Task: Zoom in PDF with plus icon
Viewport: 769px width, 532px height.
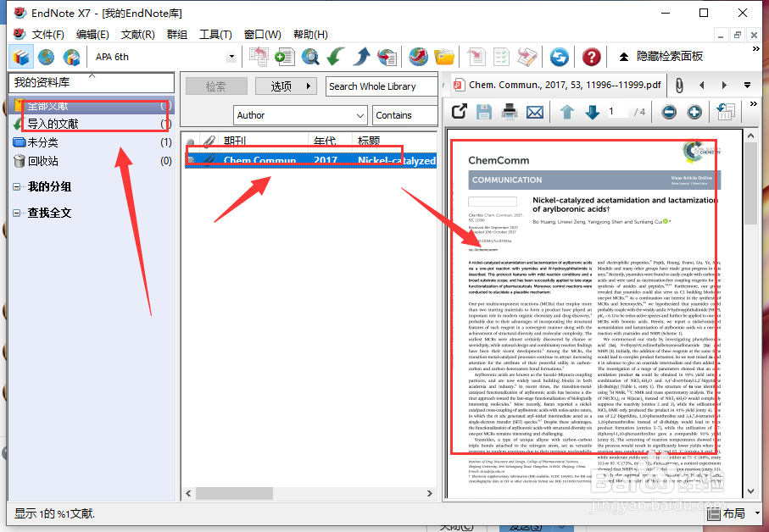Action: click(694, 112)
